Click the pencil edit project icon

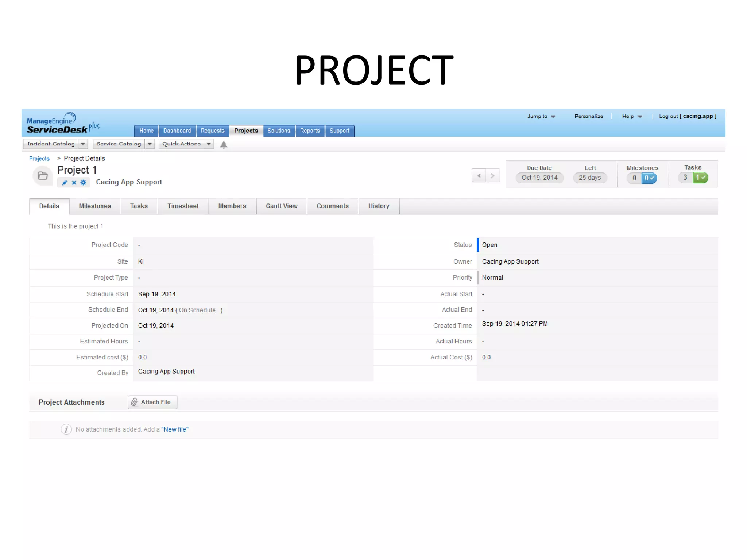pyautogui.click(x=65, y=183)
